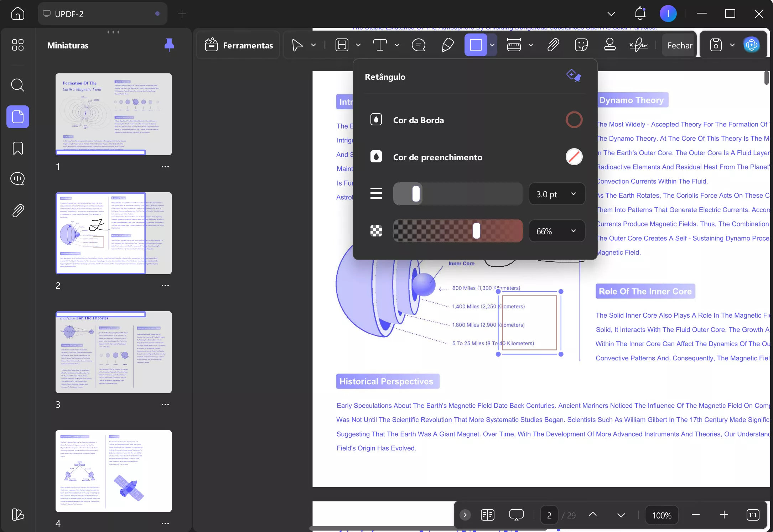Viewport: 773px width, 532px height.
Task: Pin the Miniaturas panel
Action: (169, 45)
